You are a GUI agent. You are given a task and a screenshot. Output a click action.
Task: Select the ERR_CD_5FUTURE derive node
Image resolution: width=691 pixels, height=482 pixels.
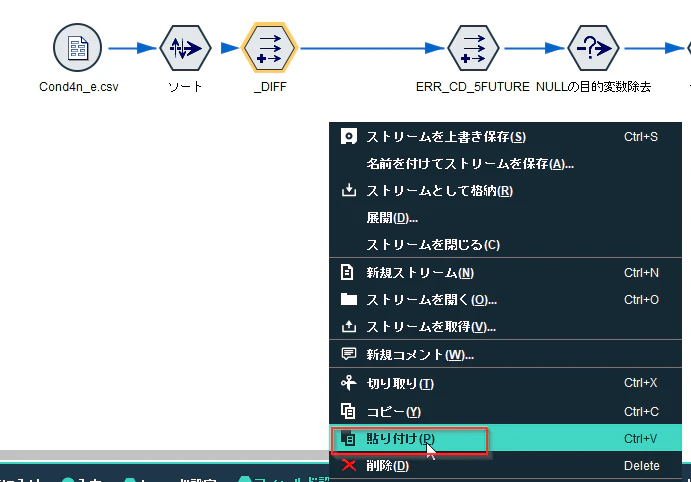point(473,48)
